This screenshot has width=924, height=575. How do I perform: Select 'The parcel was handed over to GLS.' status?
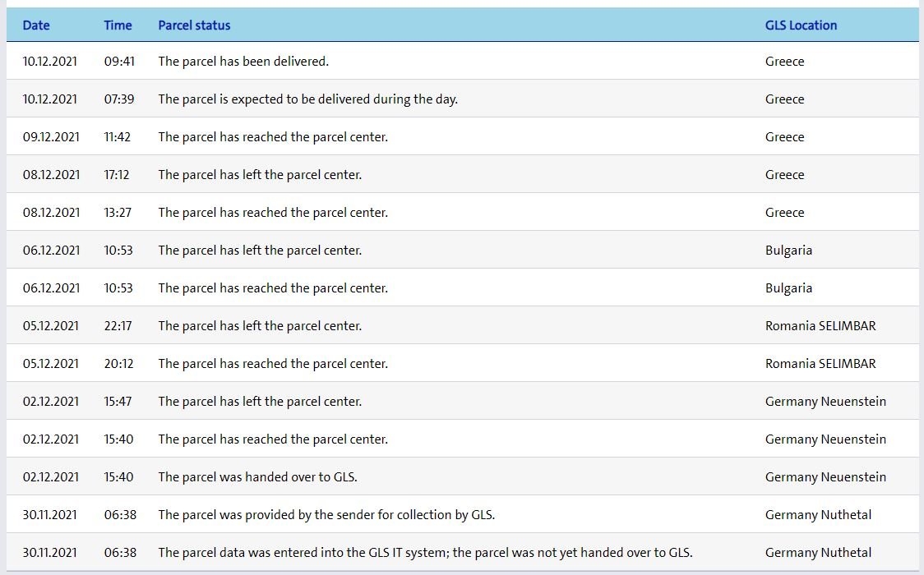[257, 476]
